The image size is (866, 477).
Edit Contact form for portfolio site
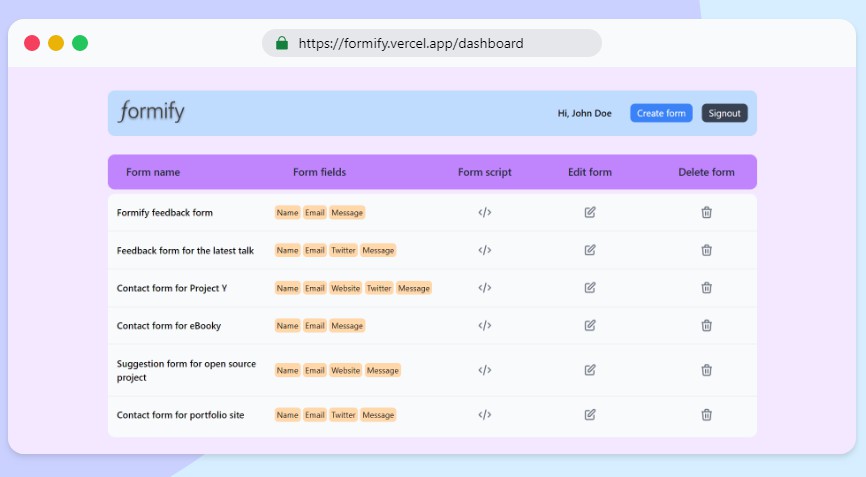(x=590, y=415)
